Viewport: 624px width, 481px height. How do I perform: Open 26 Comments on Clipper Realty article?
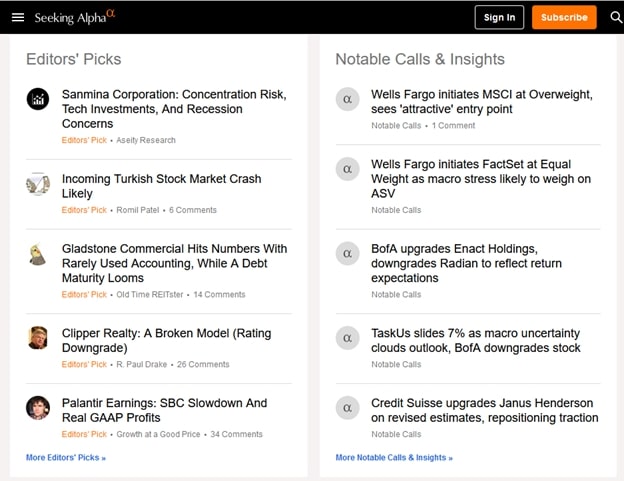[203, 364]
